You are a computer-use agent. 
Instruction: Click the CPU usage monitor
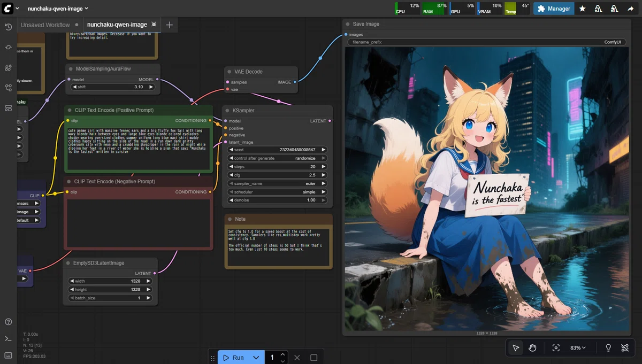pos(407,8)
